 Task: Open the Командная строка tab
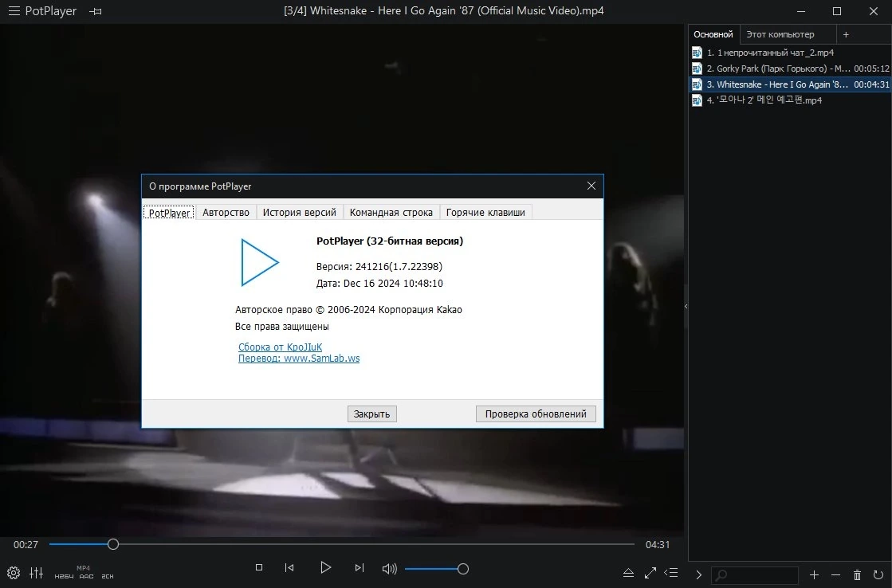click(x=391, y=212)
